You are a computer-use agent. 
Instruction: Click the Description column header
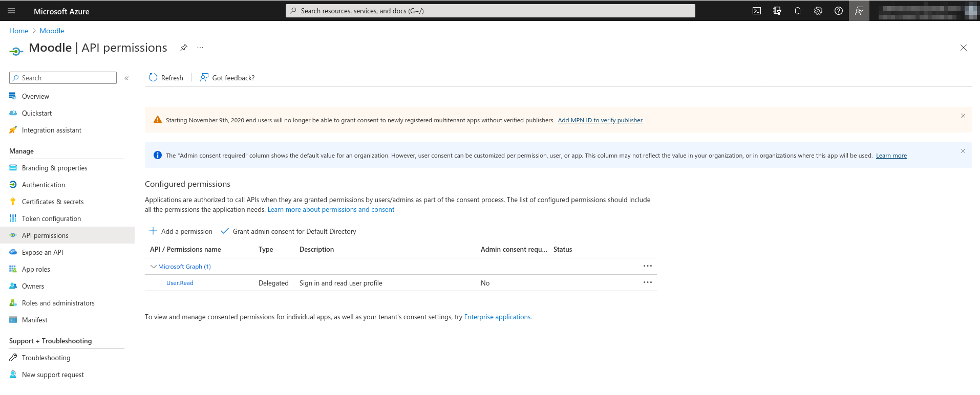316,249
